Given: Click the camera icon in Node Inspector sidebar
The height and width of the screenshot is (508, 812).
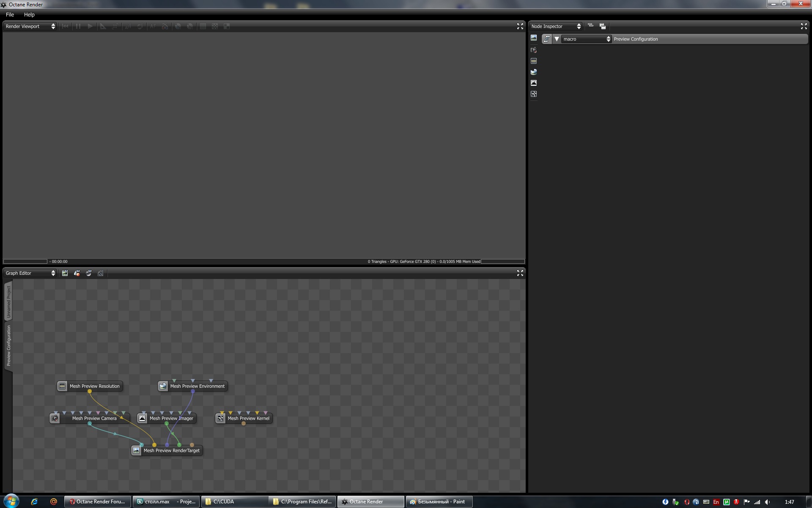Looking at the screenshot, I should (x=534, y=50).
